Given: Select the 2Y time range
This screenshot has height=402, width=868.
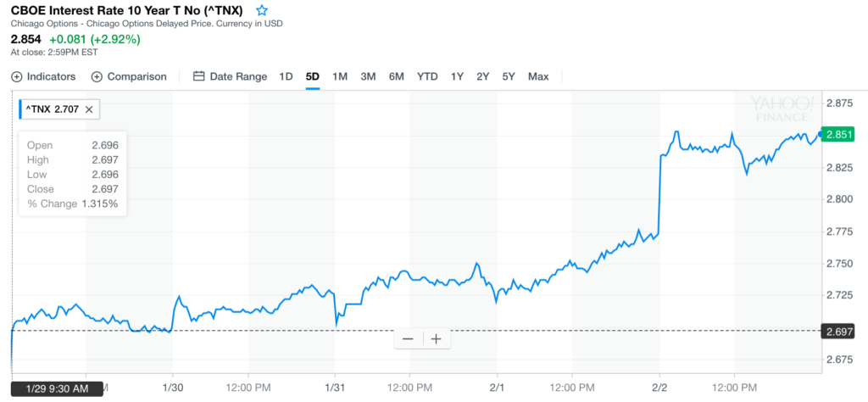Looking at the screenshot, I should [x=482, y=76].
